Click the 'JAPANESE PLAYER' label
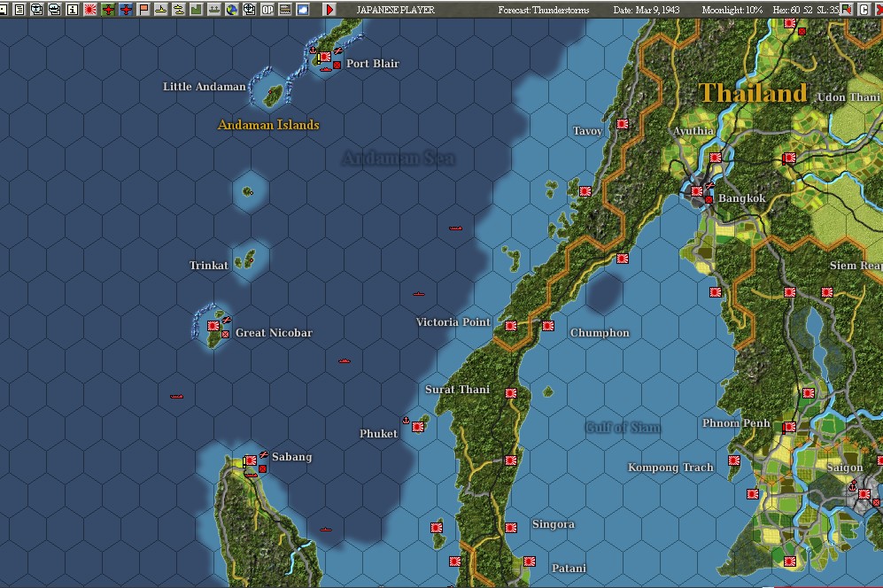Viewport: 883px width, 588px height. (396, 10)
